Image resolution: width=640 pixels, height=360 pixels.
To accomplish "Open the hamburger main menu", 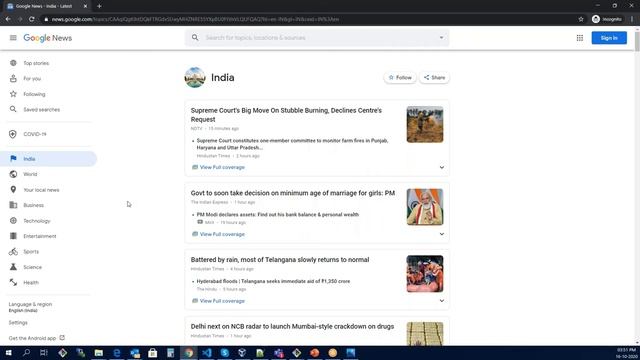I will click(x=13, y=38).
